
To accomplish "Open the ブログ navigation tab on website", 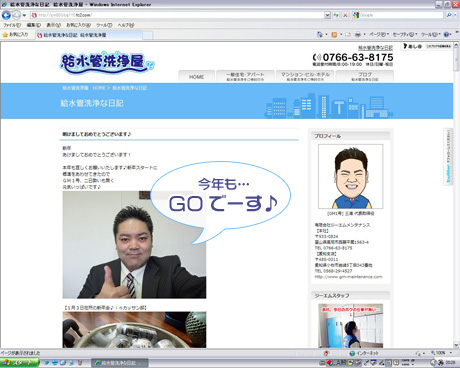I will 365,76.
